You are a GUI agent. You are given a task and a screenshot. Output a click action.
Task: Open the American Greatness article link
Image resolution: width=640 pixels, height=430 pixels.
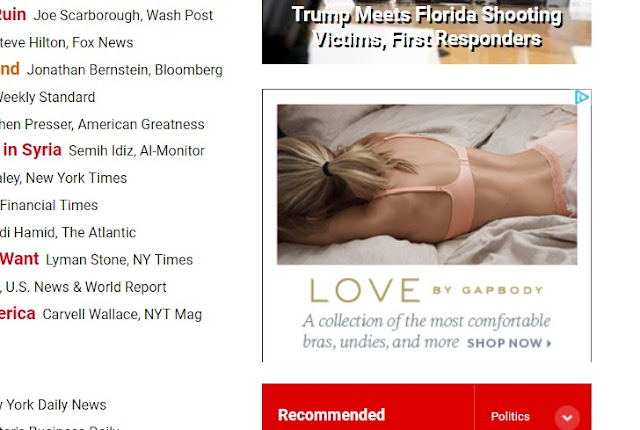pyautogui.click(x=102, y=124)
